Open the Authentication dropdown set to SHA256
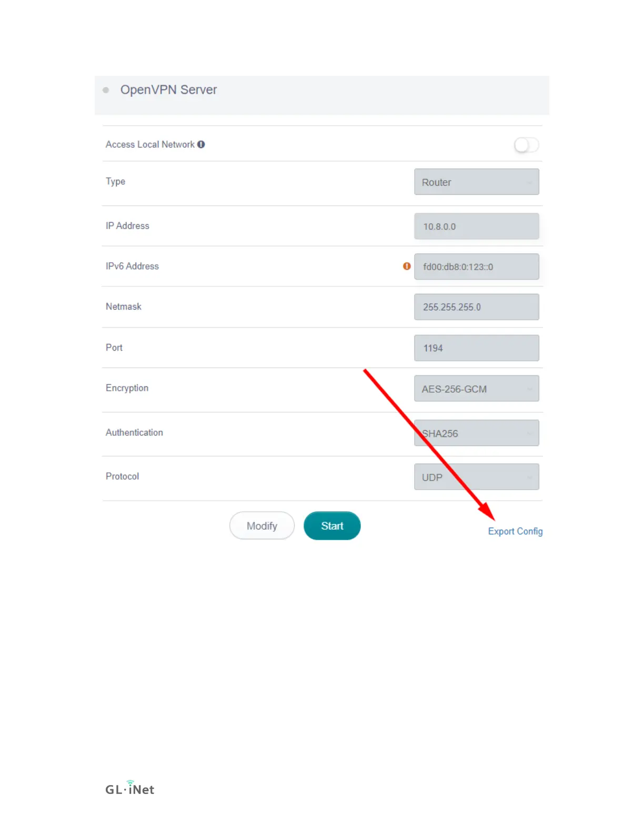The width and height of the screenshot is (644, 834). (477, 433)
